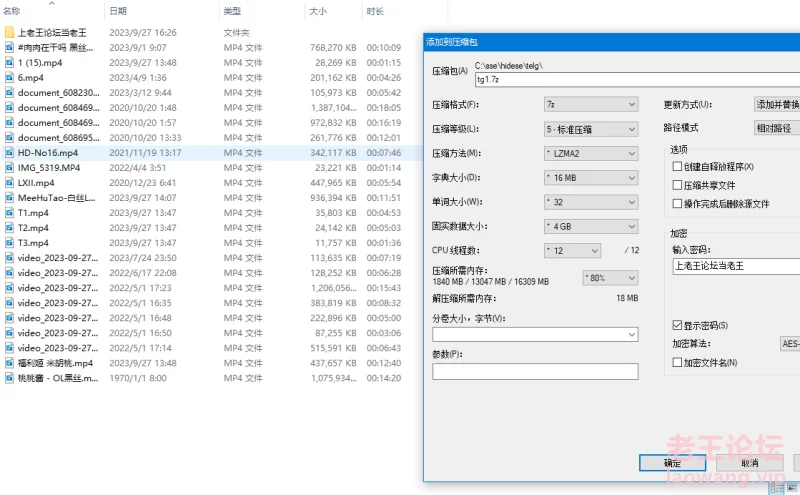This screenshot has width=800, height=495.
Task: Click the file icon of T1.mp4
Action: pos(9,213)
